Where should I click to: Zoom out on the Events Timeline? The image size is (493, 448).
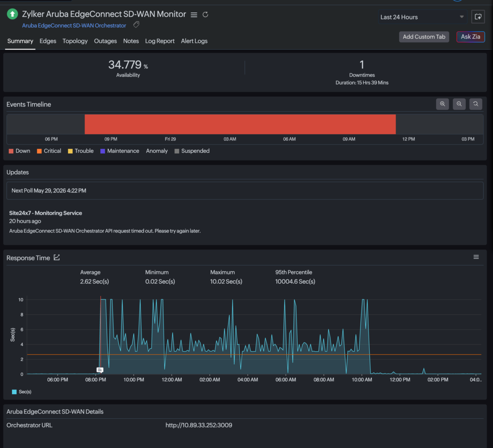459,104
